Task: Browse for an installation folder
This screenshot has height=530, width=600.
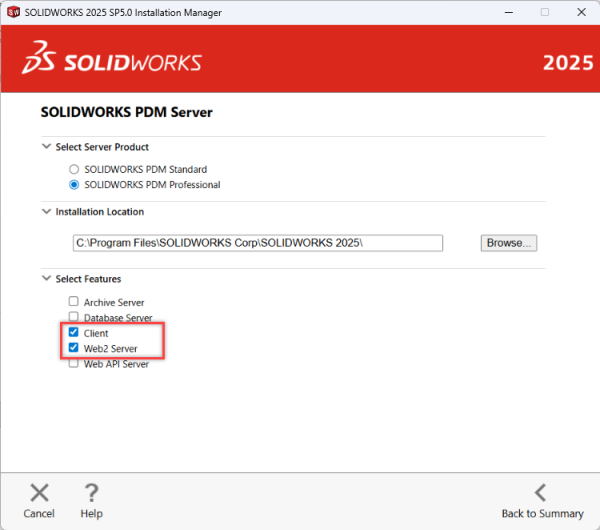Action: coord(509,243)
